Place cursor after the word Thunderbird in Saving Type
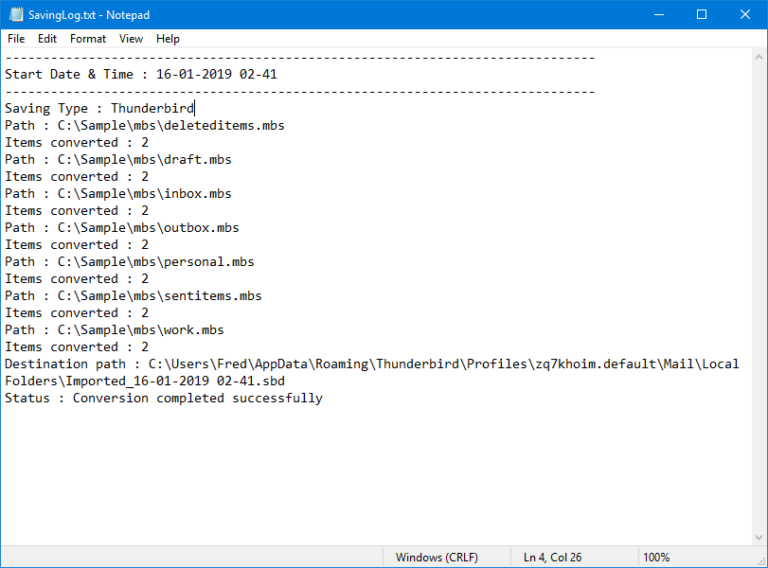Screen dimensions: 768x568 tap(196, 108)
